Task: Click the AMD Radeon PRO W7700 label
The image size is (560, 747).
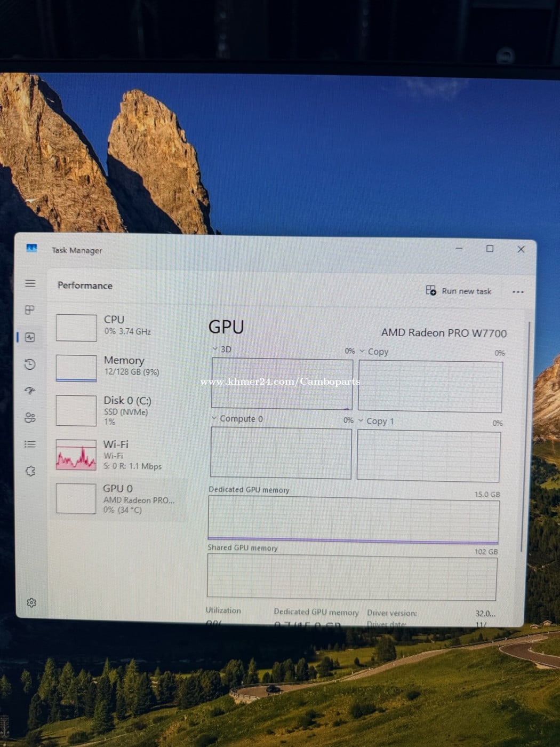Action: coord(444,333)
